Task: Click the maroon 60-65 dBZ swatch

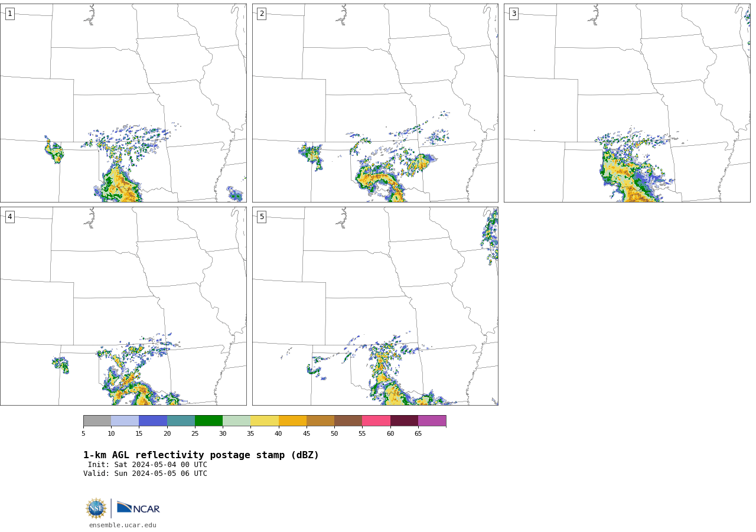Action: click(404, 421)
